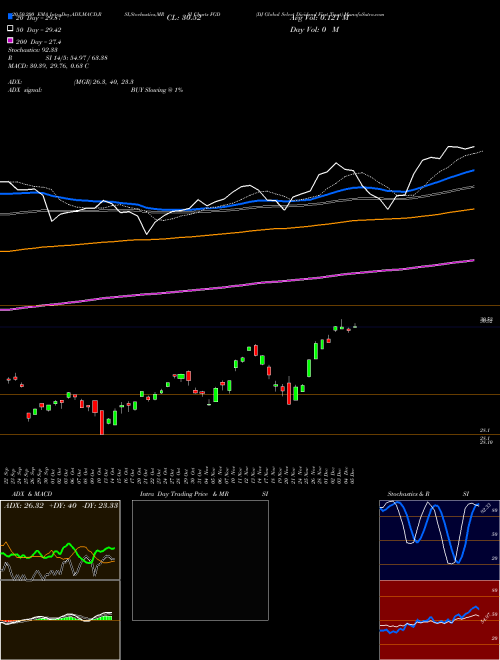
Task: Select the '50 Day - 29.42' label
Action: point(38,30)
